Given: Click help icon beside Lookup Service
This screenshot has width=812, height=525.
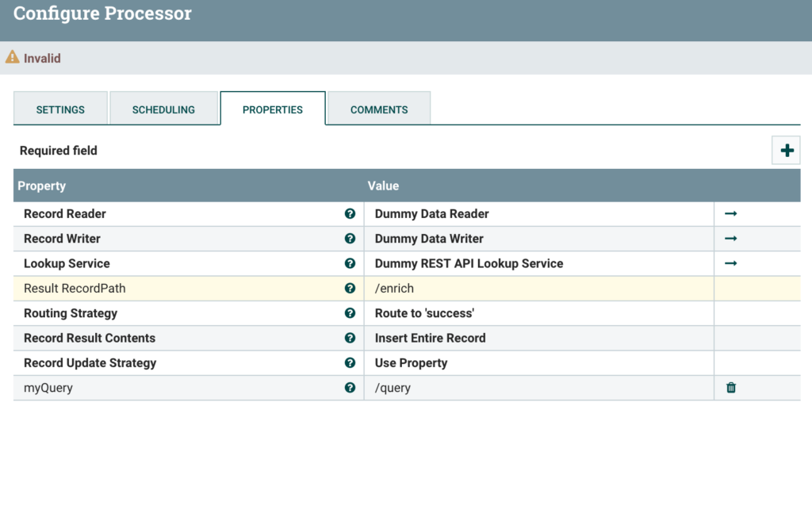Looking at the screenshot, I should coord(350,263).
